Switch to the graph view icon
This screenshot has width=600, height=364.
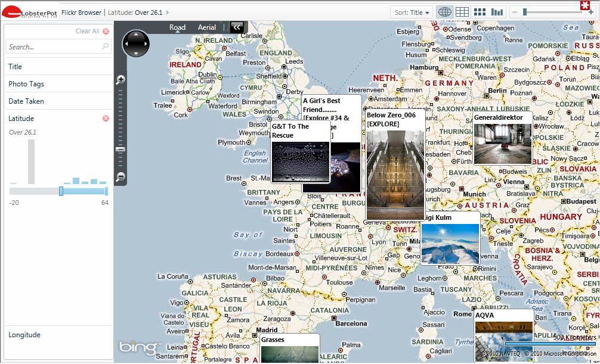497,13
